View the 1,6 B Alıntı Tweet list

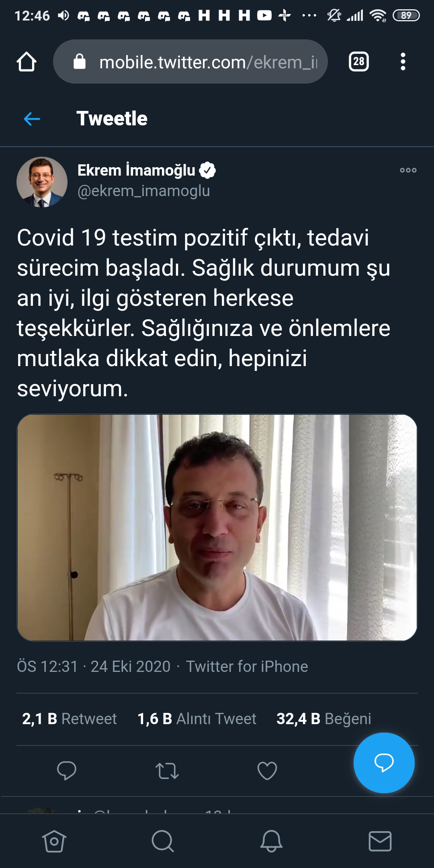click(x=197, y=719)
